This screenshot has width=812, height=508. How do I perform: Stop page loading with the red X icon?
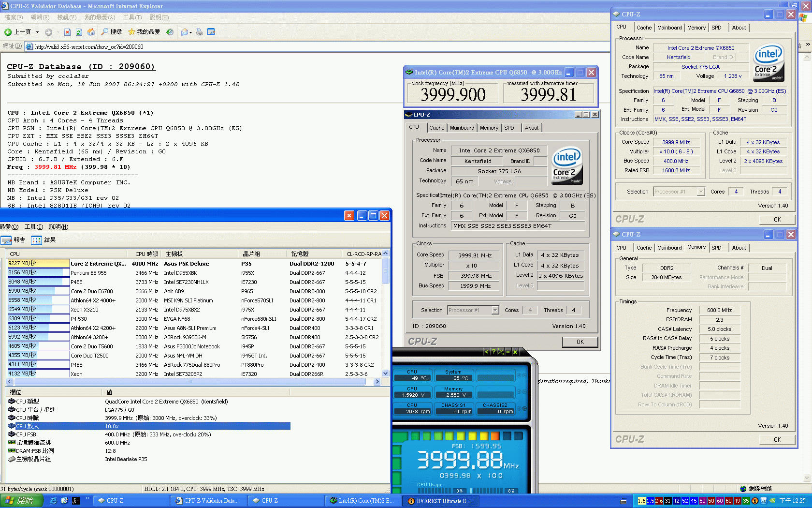(x=67, y=32)
